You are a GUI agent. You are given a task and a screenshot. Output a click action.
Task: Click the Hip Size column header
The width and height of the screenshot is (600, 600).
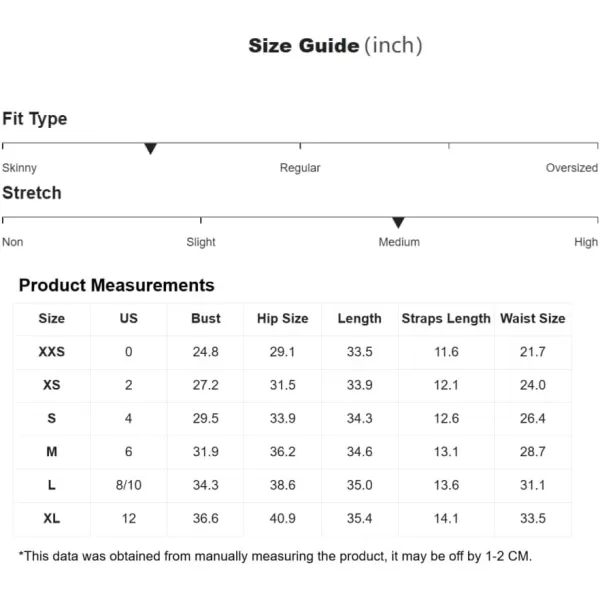pos(283,319)
